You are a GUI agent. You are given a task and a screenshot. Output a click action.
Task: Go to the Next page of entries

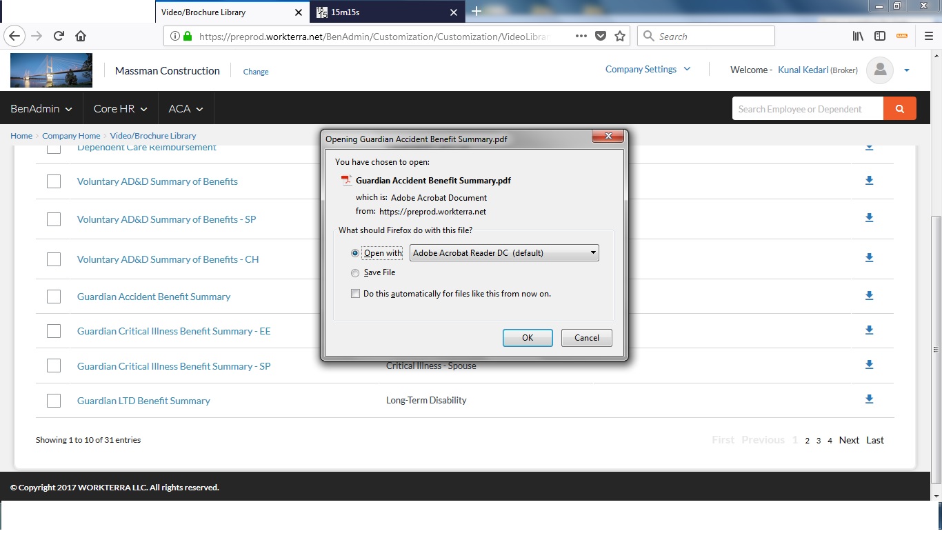(x=849, y=440)
